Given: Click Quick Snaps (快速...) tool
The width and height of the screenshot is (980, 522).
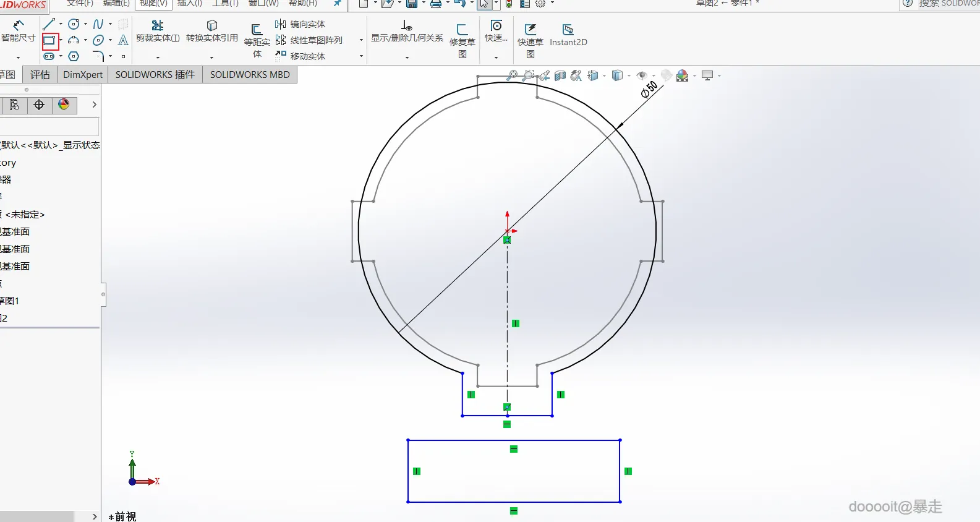Looking at the screenshot, I should pos(496,32).
